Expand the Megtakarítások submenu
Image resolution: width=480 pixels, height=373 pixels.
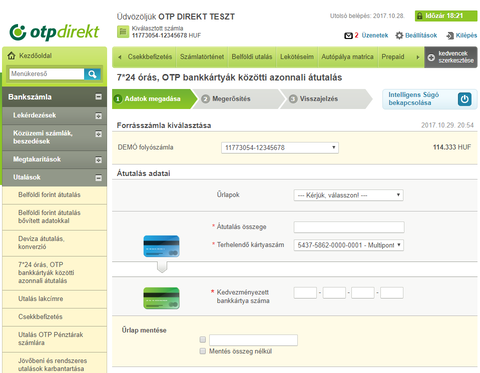(x=98, y=160)
